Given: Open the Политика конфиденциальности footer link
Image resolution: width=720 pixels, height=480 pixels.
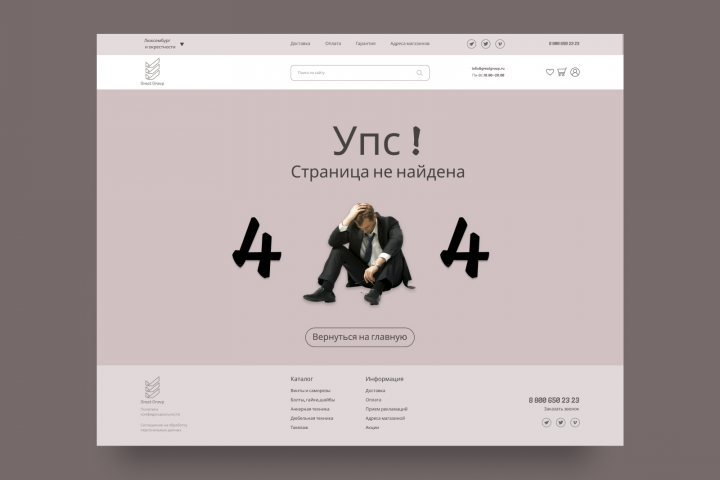Looking at the screenshot, I should [x=160, y=412].
